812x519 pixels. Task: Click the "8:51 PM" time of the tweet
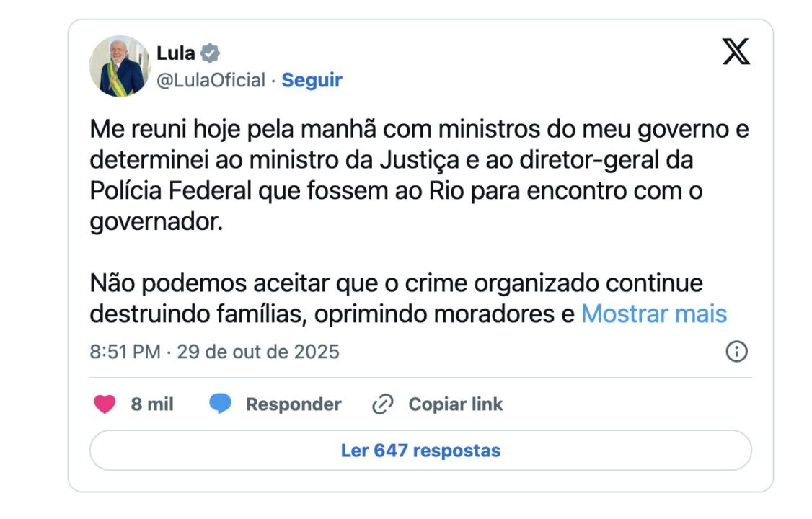coord(125,352)
